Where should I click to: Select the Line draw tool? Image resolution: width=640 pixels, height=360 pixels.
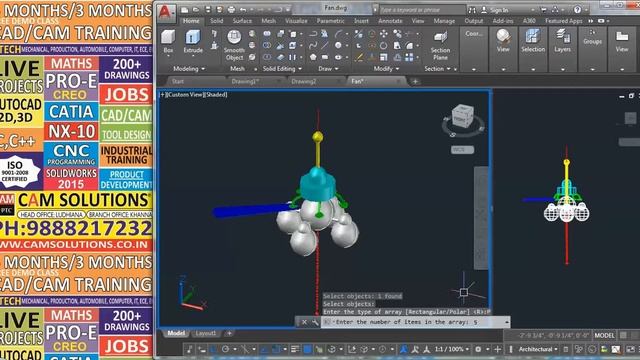click(325, 45)
